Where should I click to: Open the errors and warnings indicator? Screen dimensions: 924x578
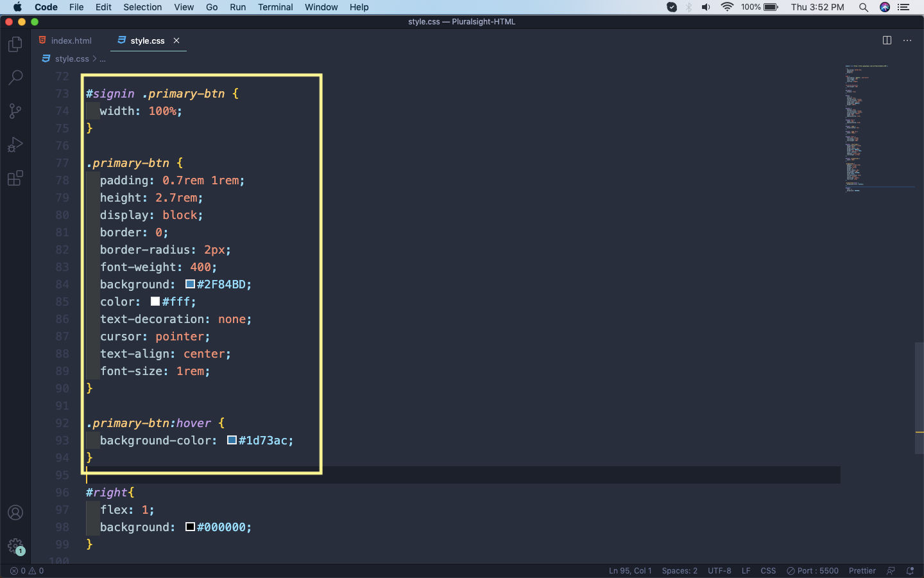27,570
